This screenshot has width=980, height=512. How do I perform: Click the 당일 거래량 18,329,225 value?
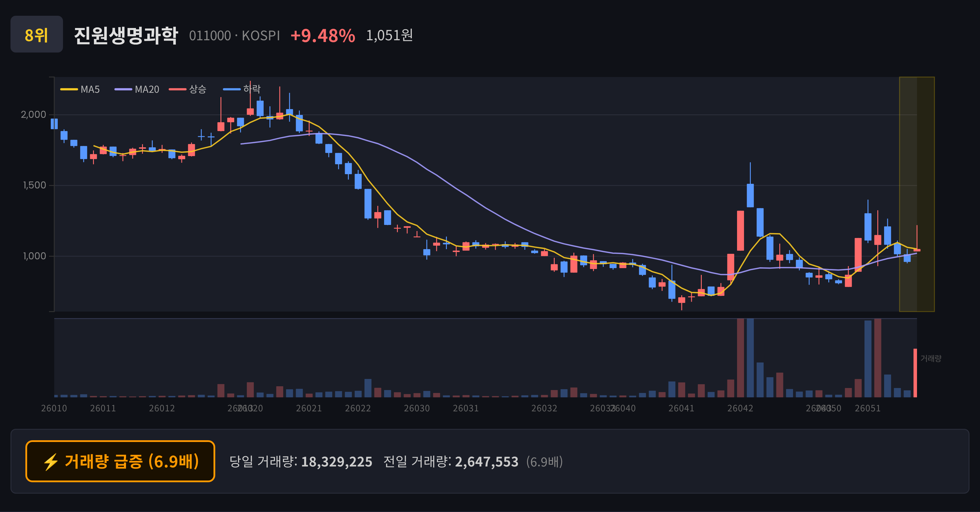click(x=337, y=462)
